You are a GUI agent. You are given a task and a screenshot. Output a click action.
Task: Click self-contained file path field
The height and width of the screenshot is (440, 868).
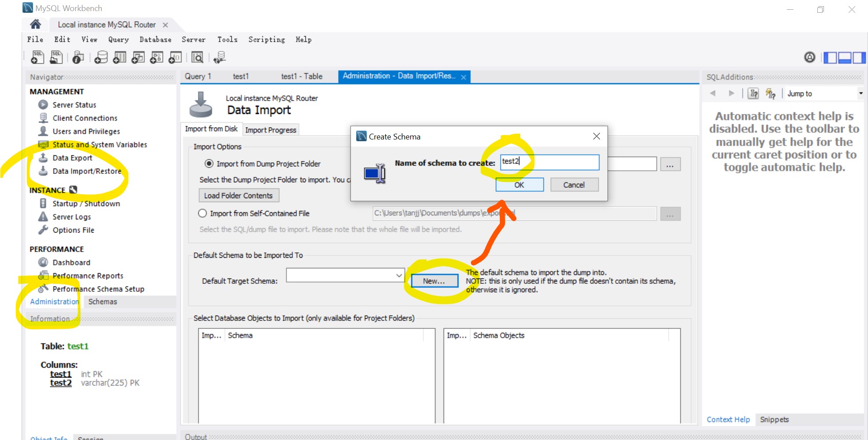pyautogui.click(x=514, y=213)
